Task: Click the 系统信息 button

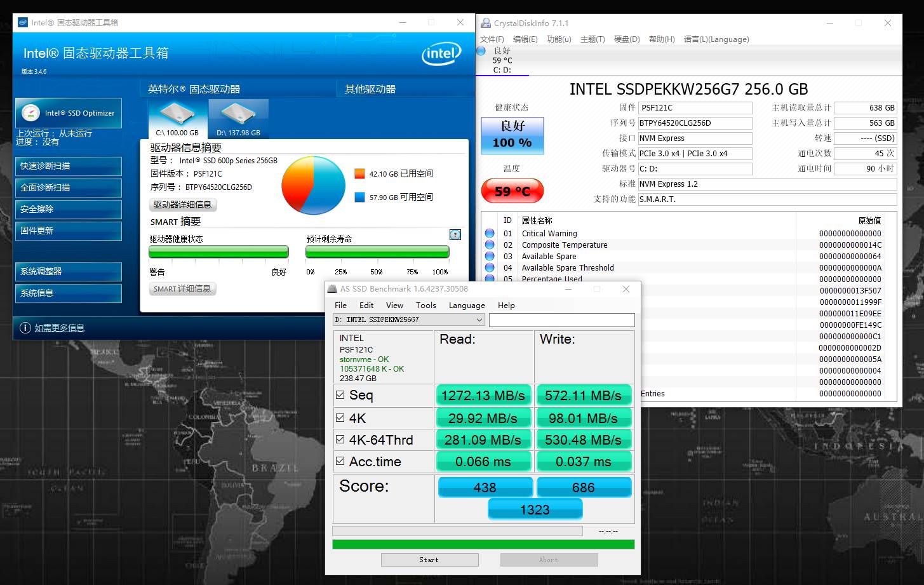Action: tap(69, 293)
